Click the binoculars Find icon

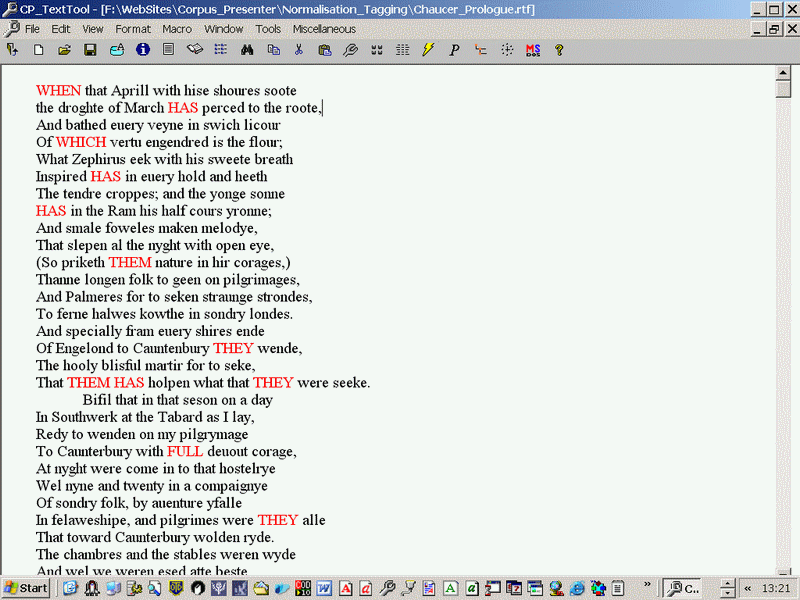point(246,49)
